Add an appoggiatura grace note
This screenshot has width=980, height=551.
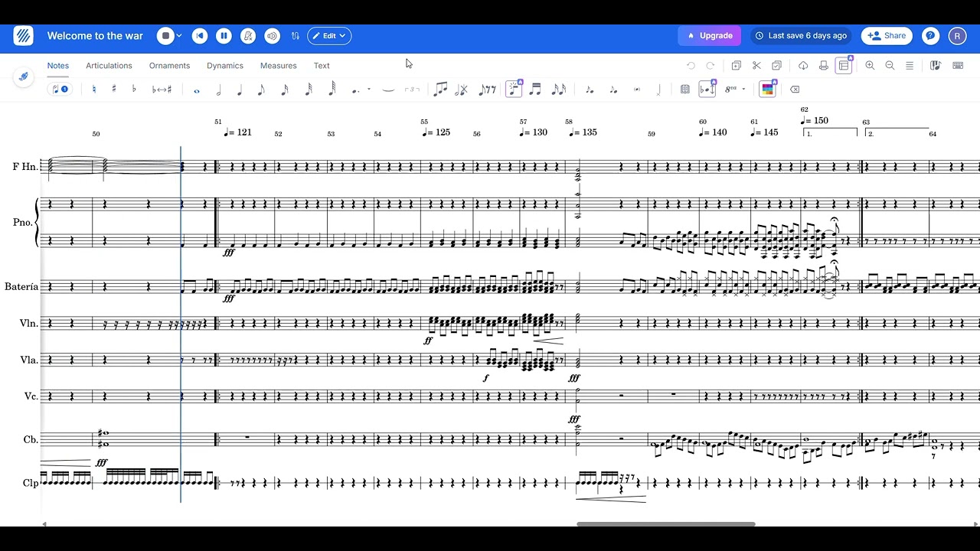(613, 90)
